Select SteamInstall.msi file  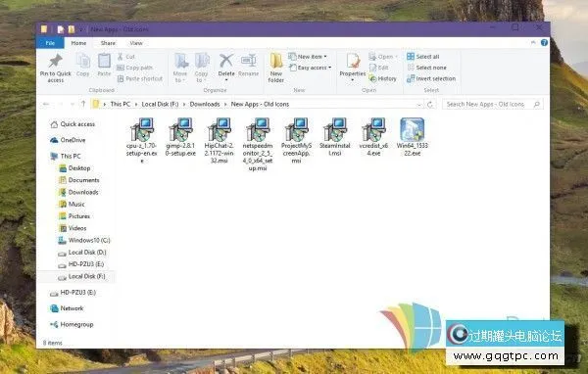[335, 137]
